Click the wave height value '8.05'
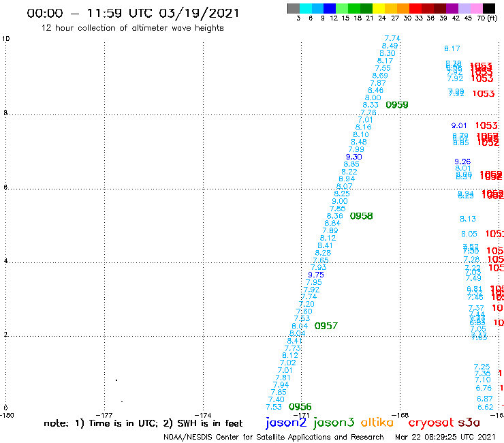Image resolution: width=504 pixels, height=443 pixels. click(469, 234)
